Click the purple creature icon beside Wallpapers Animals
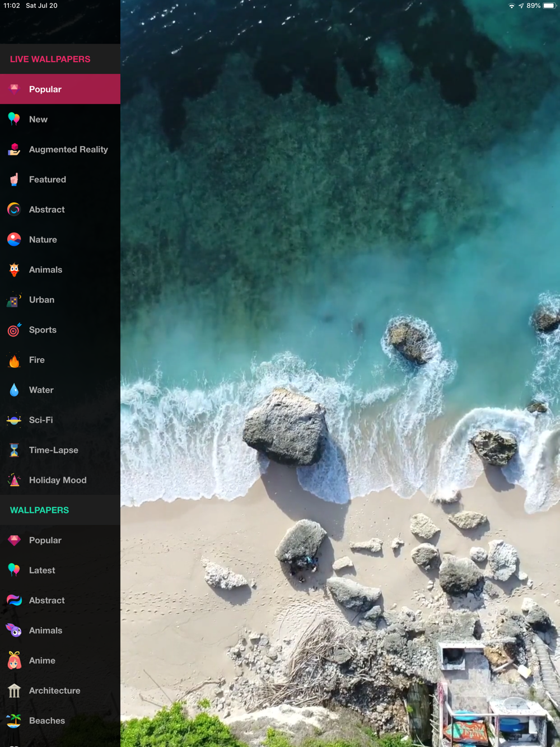Image resolution: width=560 pixels, height=747 pixels. click(14, 631)
